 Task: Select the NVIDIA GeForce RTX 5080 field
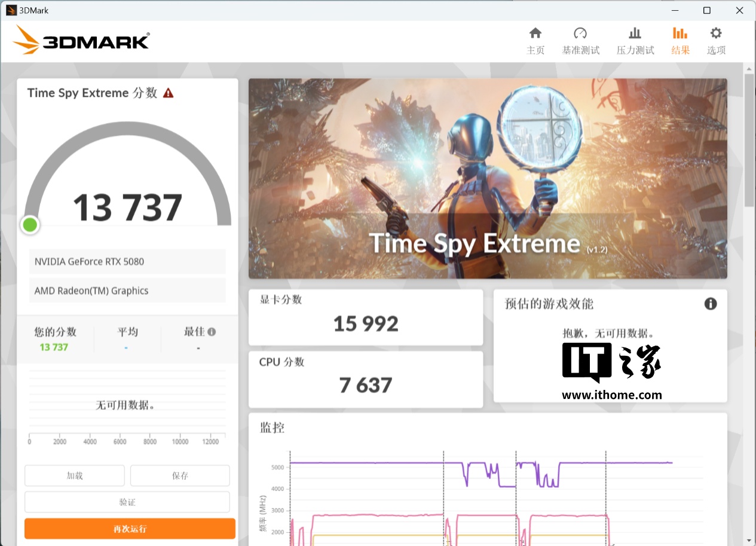tap(127, 261)
